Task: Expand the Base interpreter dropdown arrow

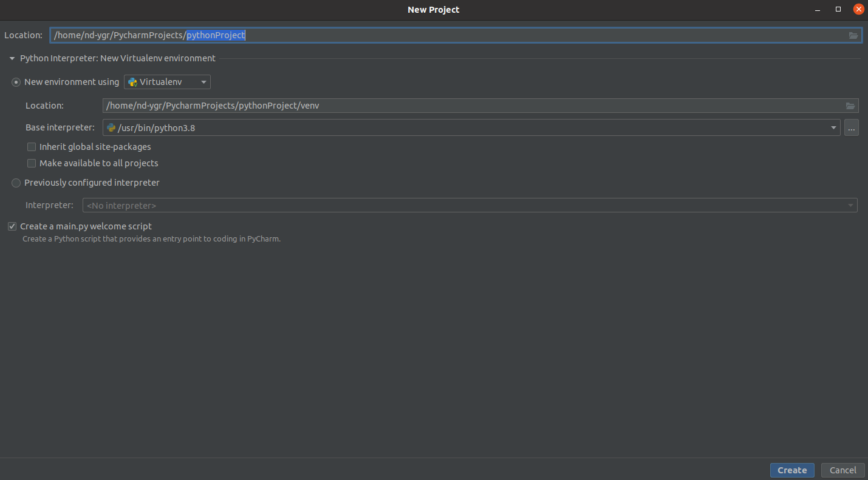Action: coord(833,128)
